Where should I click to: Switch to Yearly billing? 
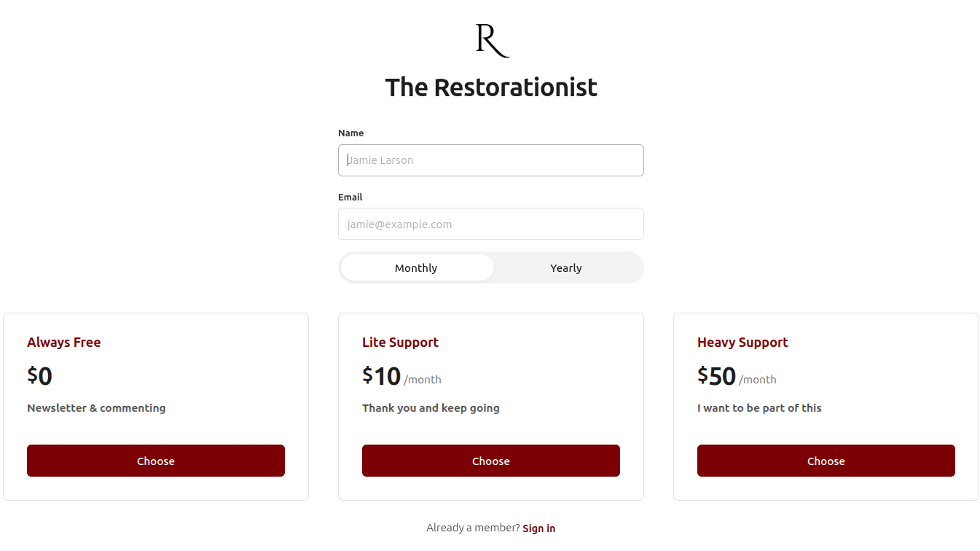tap(566, 268)
